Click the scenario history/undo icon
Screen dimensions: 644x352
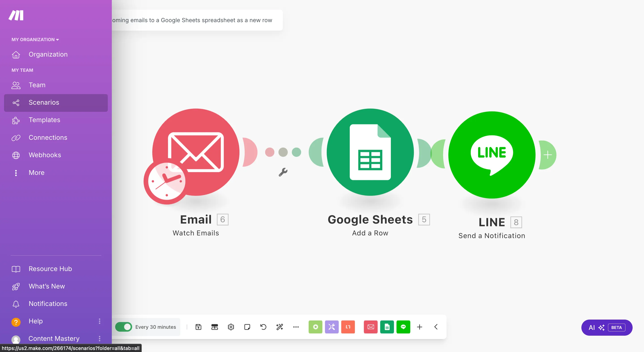(x=263, y=327)
